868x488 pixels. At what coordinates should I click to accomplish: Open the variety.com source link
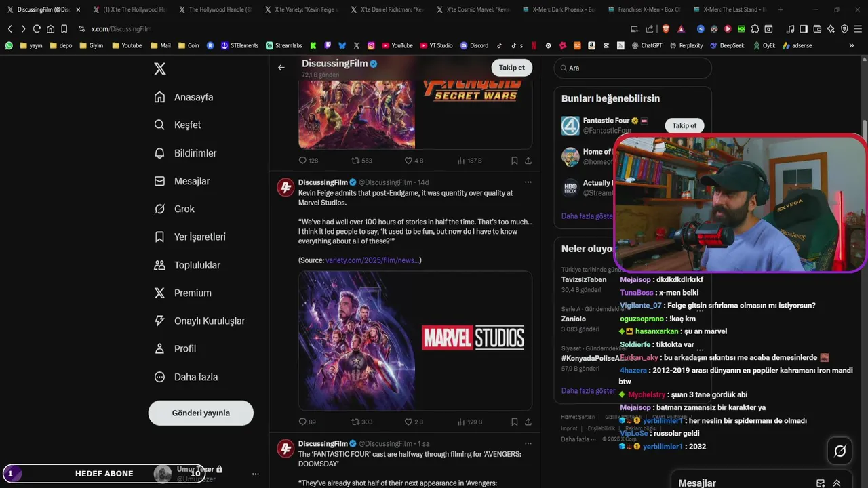pos(372,260)
